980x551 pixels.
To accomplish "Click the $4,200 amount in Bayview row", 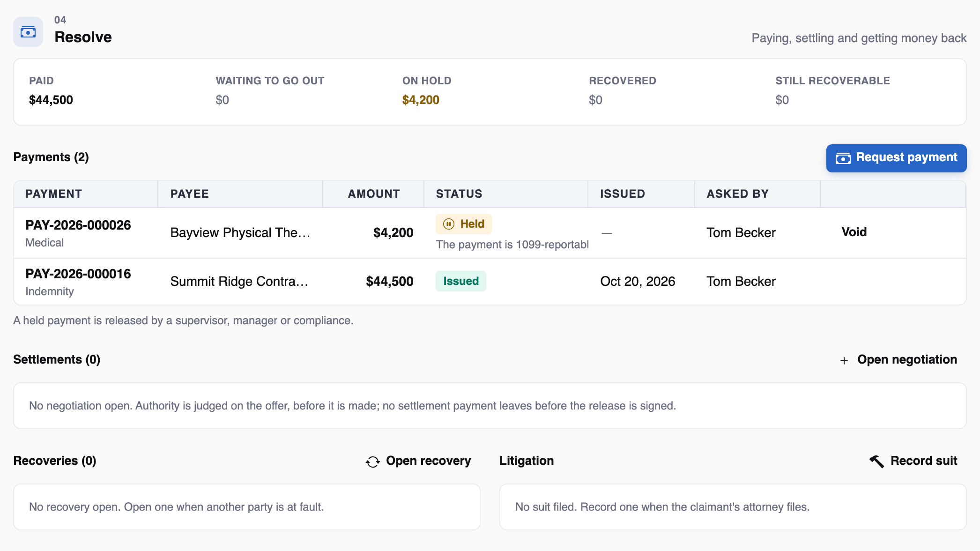I will click(393, 232).
